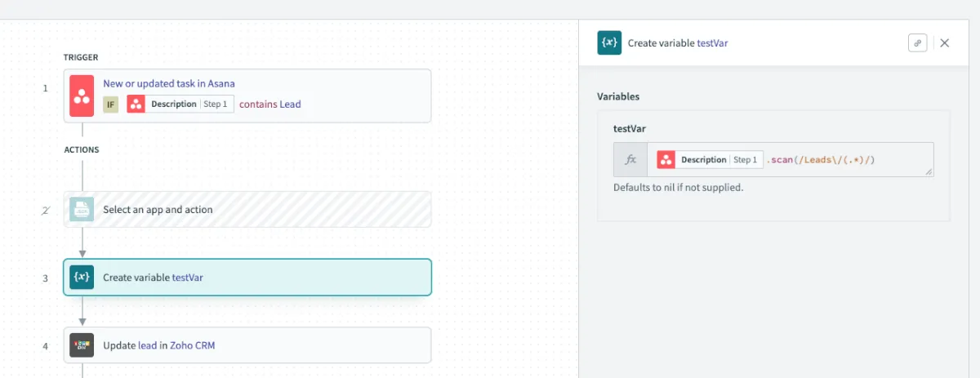980x378 pixels.
Task: Click the 'testVar' link in panel title
Action: pyautogui.click(x=712, y=43)
